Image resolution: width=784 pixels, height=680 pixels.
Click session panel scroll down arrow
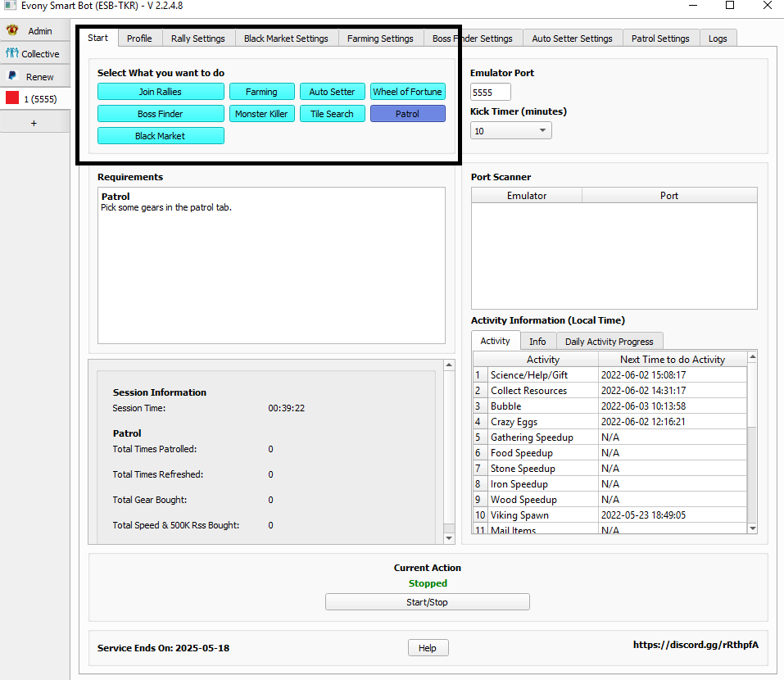point(449,538)
